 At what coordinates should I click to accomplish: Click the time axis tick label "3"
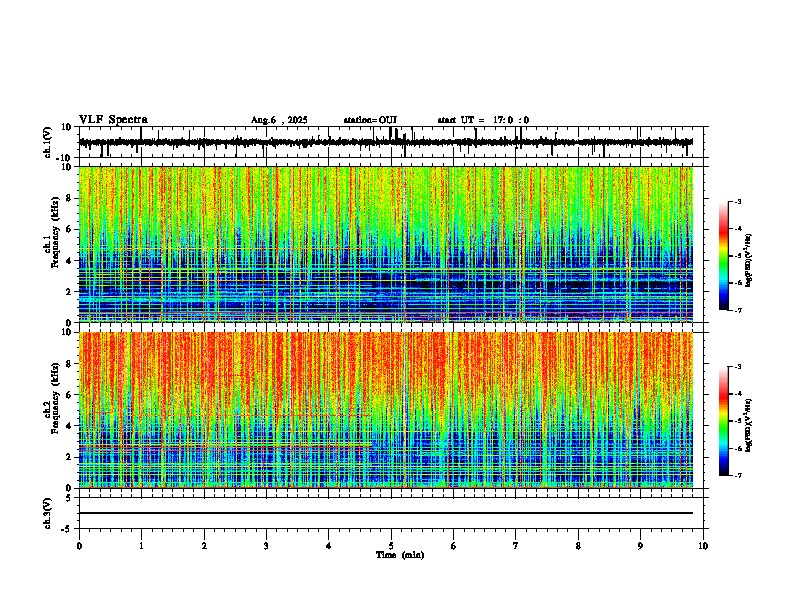(x=266, y=546)
